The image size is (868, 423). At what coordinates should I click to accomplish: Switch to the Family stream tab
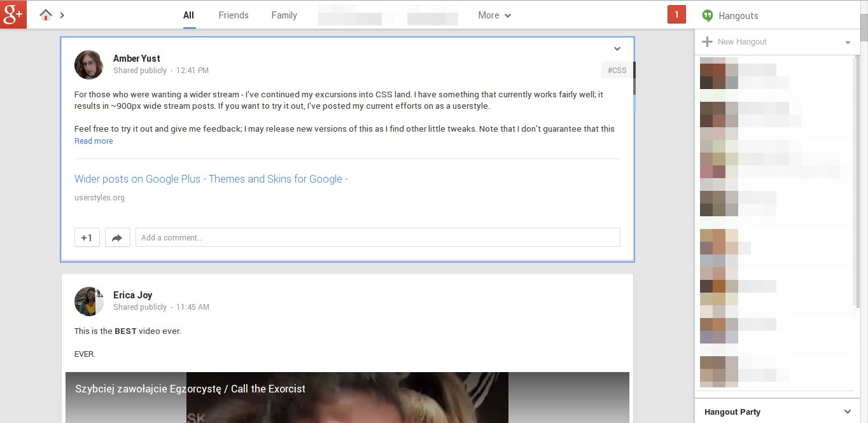tap(284, 15)
